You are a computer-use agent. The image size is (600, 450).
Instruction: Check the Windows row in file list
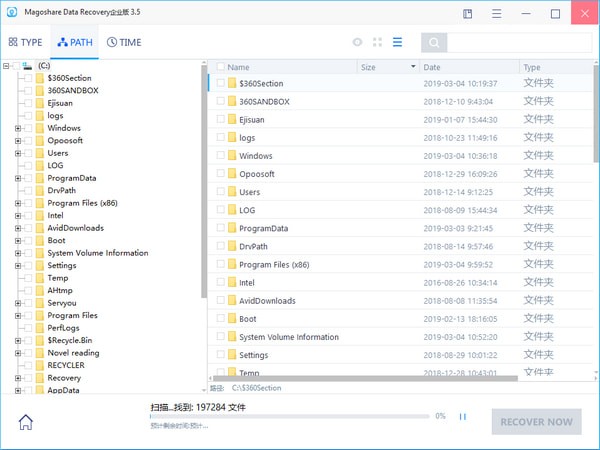[x=220, y=155]
